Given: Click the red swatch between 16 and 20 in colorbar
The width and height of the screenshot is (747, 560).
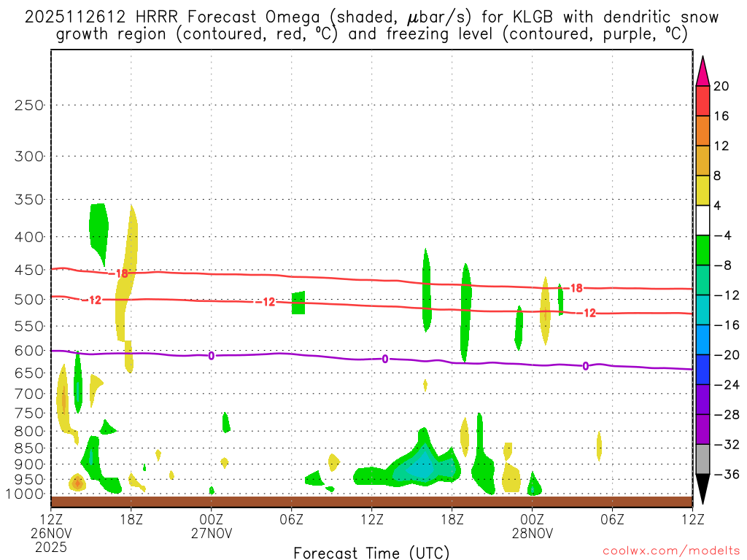Looking at the screenshot, I should pos(703,101).
